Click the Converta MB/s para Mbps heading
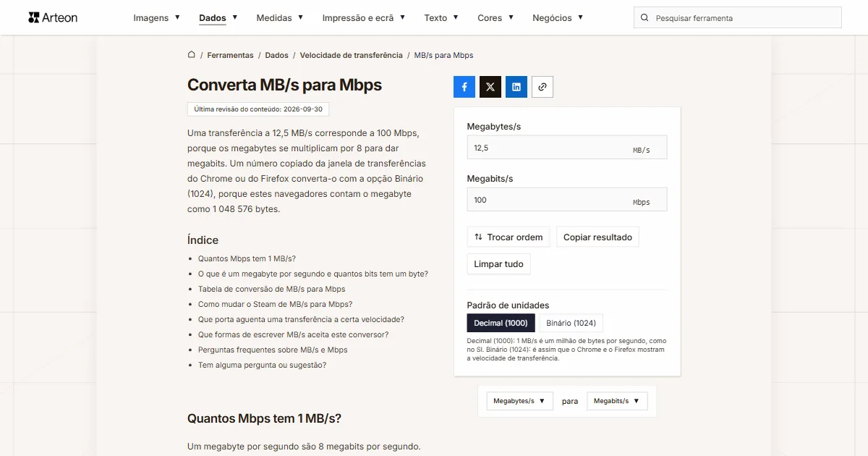Image resolution: width=868 pixels, height=456 pixels. coord(284,85)
